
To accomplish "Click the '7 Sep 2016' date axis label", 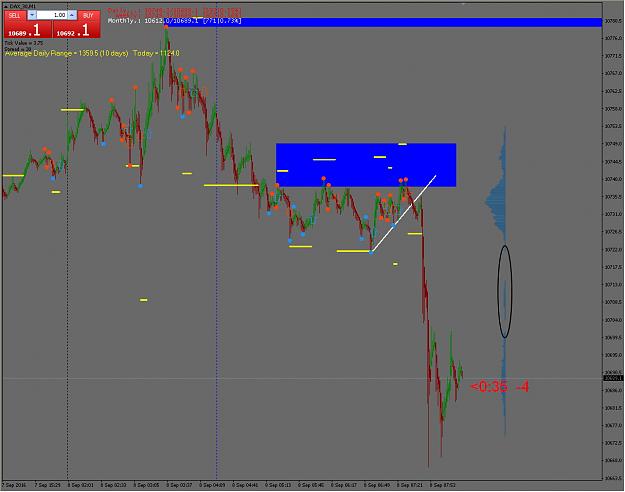I will click(14, 485).
